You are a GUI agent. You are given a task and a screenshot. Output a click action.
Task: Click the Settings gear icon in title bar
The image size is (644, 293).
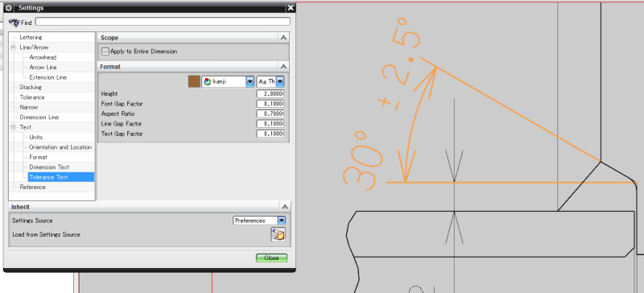[9, 8]
